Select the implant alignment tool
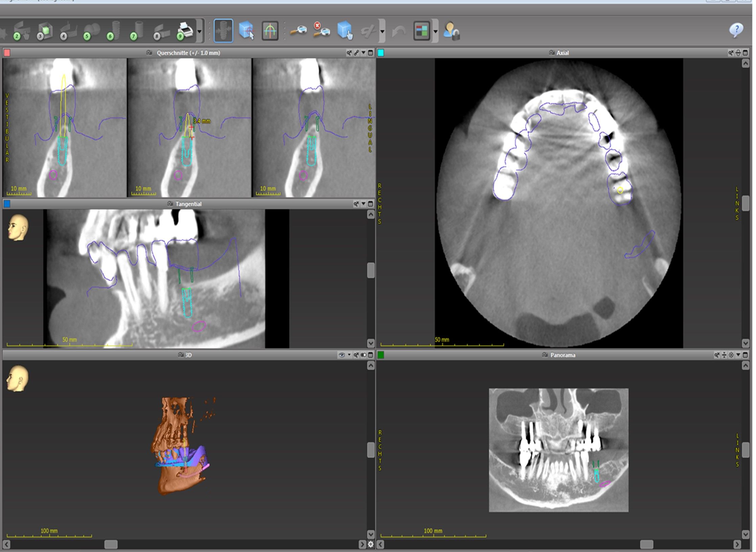756x552 pixels. [x=223, y=31]
